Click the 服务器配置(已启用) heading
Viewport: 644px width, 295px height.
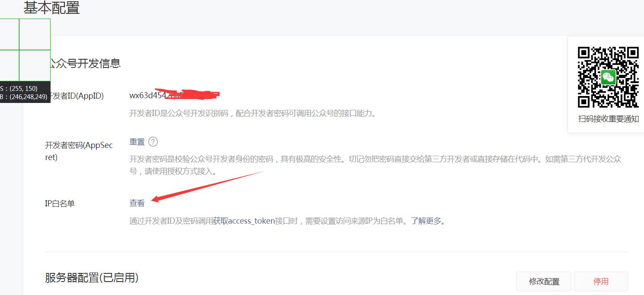(x=92, y=278)
